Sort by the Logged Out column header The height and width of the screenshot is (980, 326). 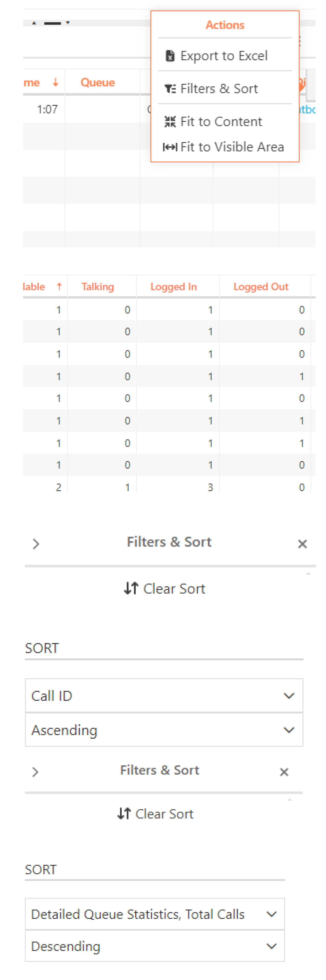(261, 287)
